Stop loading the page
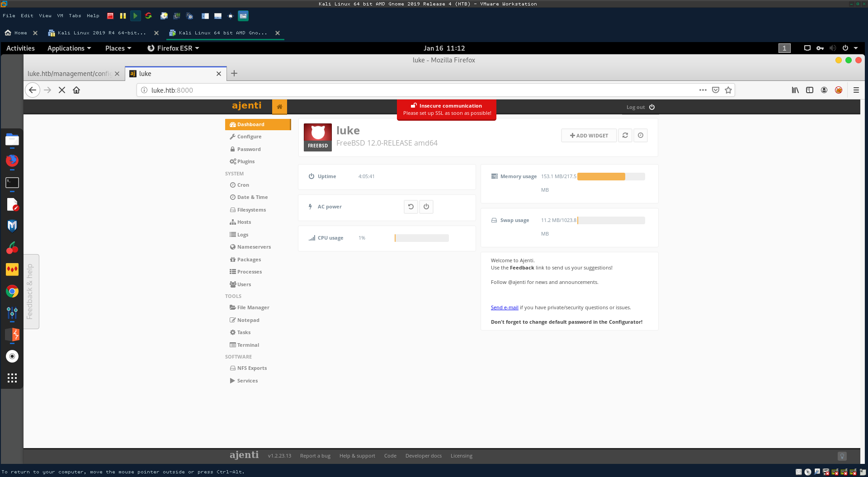 62,90
